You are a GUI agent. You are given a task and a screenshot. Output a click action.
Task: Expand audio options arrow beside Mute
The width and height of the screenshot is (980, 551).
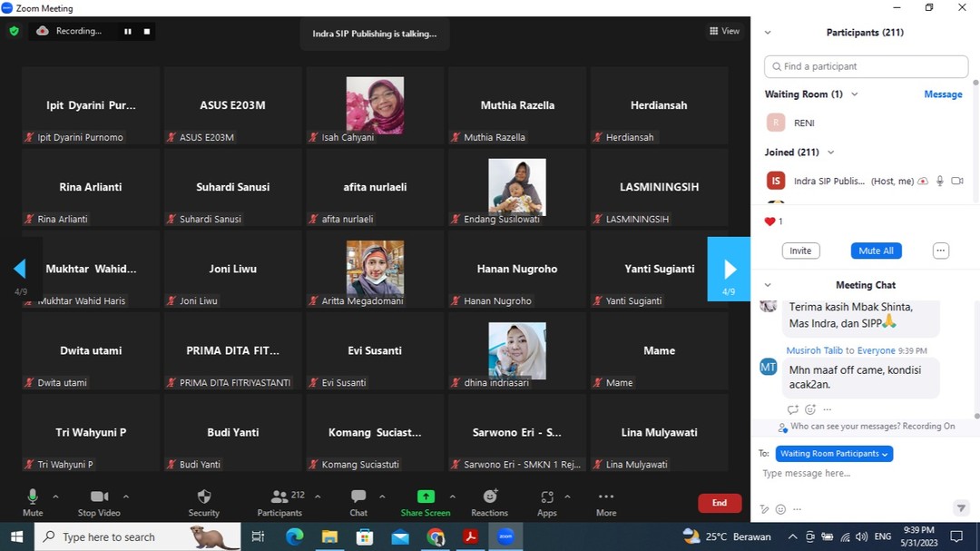tap(55, 497)
